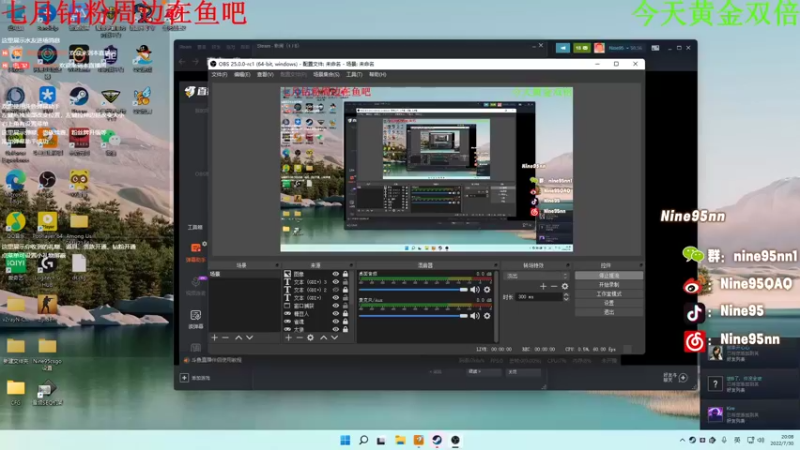The width and height of the screenshot is (800, 450).
Task: Open the 帮助(H) menu in OBS
Action: pos(378,74)
